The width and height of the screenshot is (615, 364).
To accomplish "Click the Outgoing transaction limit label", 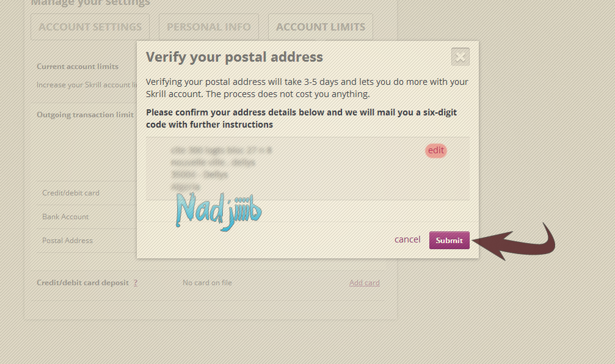I will [84, 115].
